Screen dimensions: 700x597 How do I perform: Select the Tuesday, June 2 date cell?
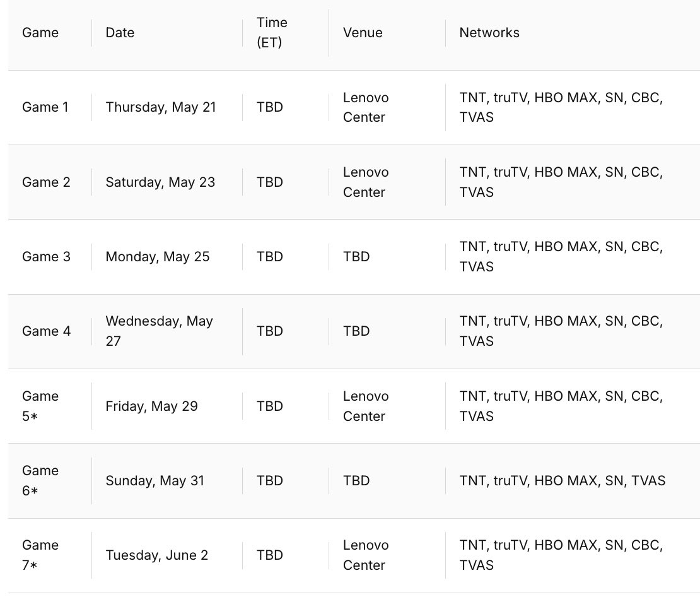click(x=156, y=555)
